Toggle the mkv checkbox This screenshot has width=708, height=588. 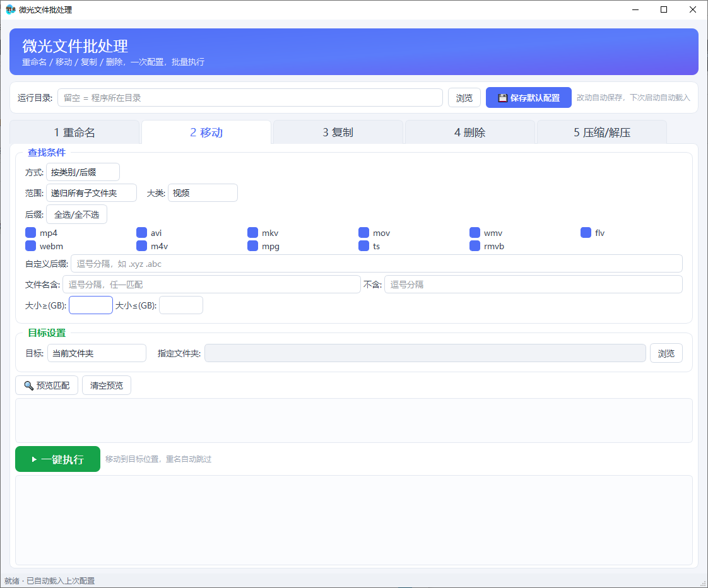[x=253, y=233]
